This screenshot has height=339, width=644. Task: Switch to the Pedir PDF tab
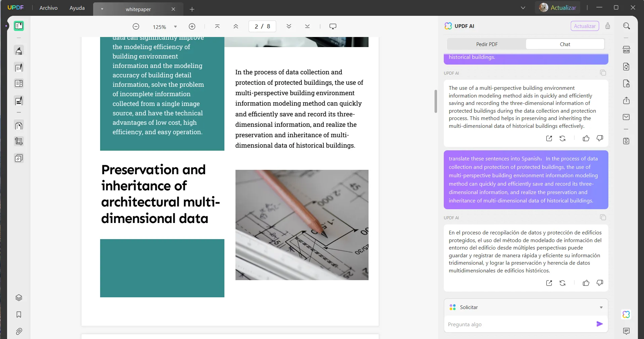[x=487, y=44]
